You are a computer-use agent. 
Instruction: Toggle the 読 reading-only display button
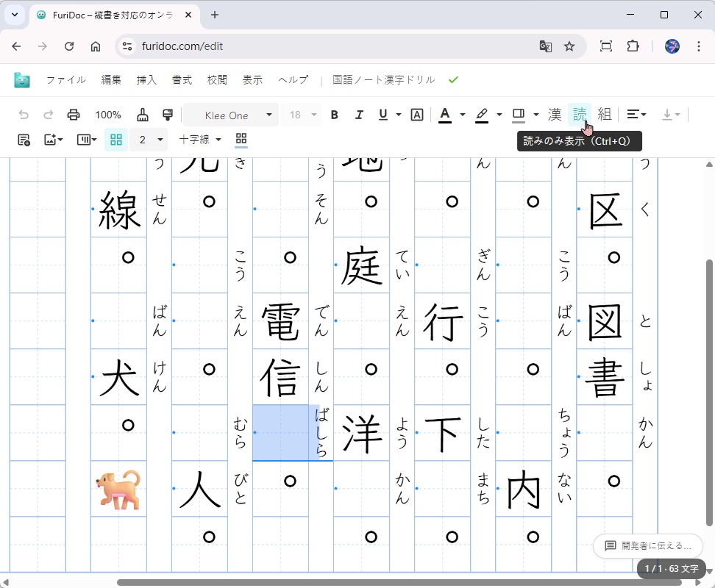tap(580, 115)
